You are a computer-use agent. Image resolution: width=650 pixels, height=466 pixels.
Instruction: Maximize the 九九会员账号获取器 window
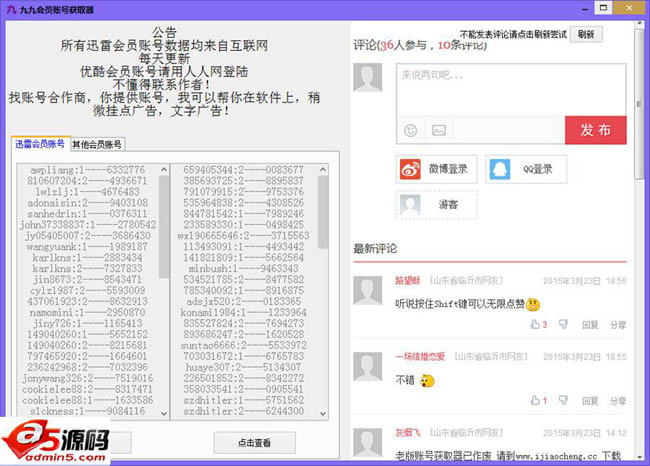(x=604, y=8)
